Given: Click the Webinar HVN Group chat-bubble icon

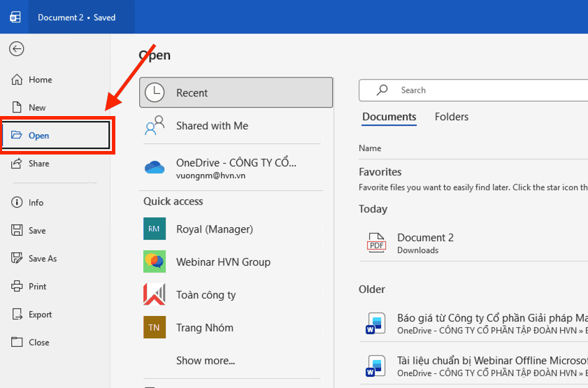Looking at the screenshot, I should coord(155,261).
